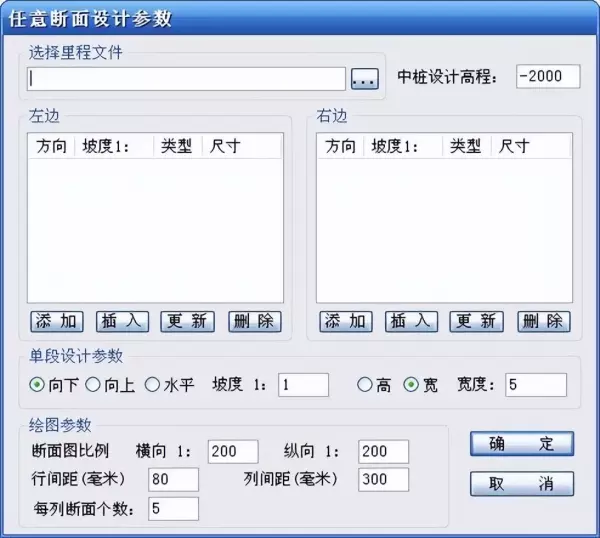Click 尺寸 column header in 右边 list
Viewport: 600px width, 538px height.
pyautogui.click(x=531, y=146)
